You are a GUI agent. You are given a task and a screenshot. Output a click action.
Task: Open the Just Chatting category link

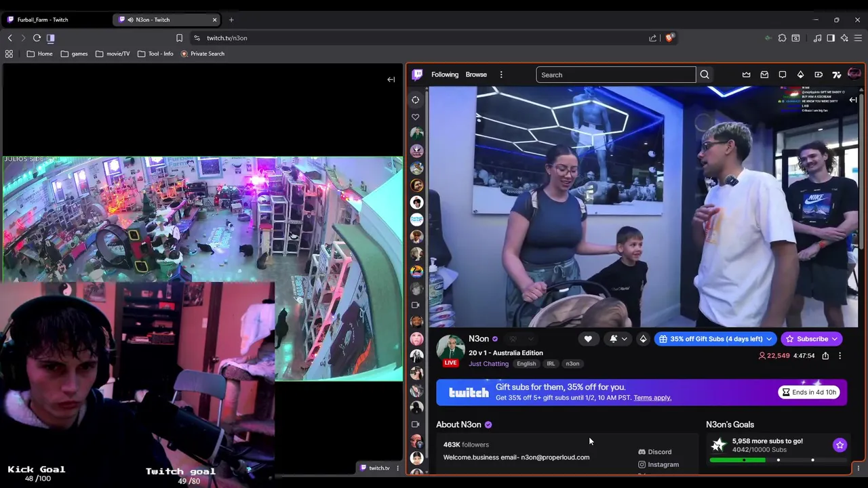(488, 364)
